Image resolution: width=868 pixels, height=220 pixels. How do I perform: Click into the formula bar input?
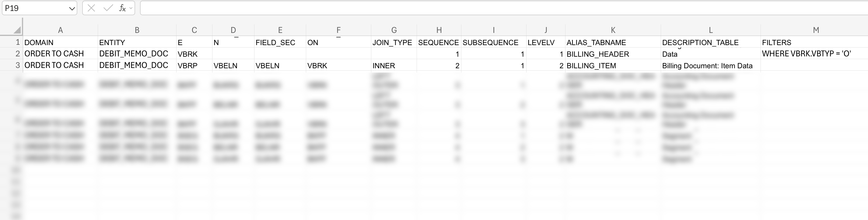[x=472, y=8]
